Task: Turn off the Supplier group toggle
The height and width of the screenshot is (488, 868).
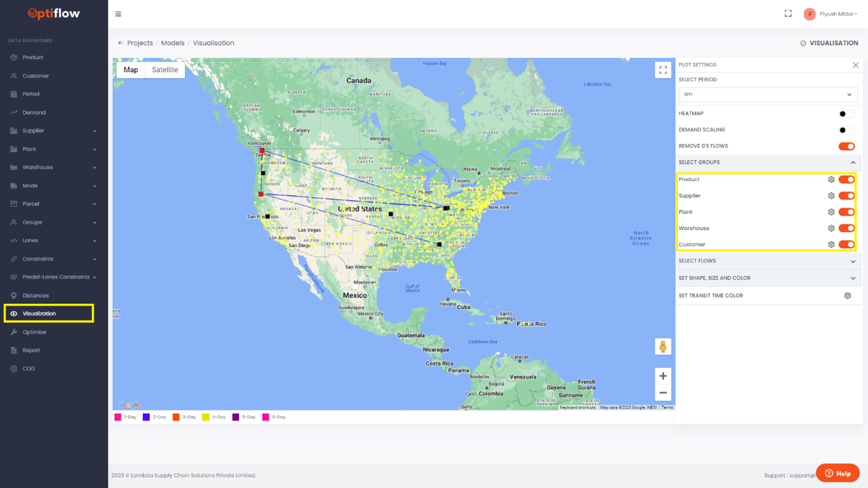Action: click(846, 195)
